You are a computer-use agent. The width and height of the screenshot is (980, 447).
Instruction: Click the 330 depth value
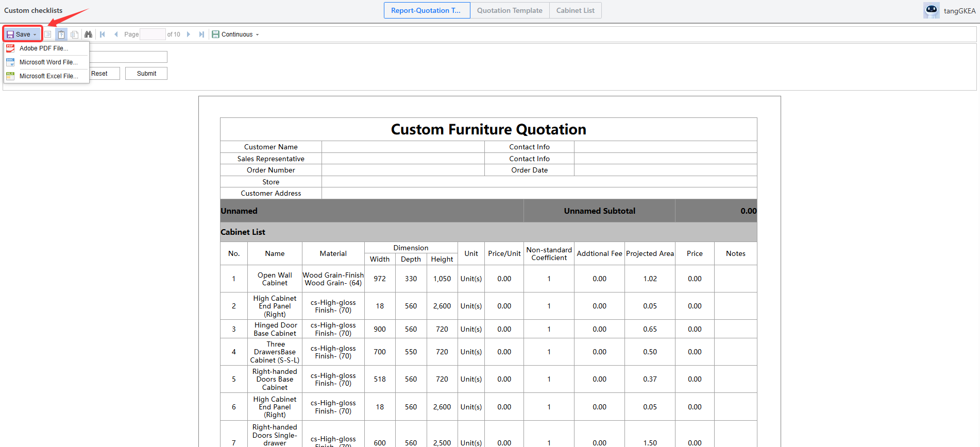click(x=411, y=279)
